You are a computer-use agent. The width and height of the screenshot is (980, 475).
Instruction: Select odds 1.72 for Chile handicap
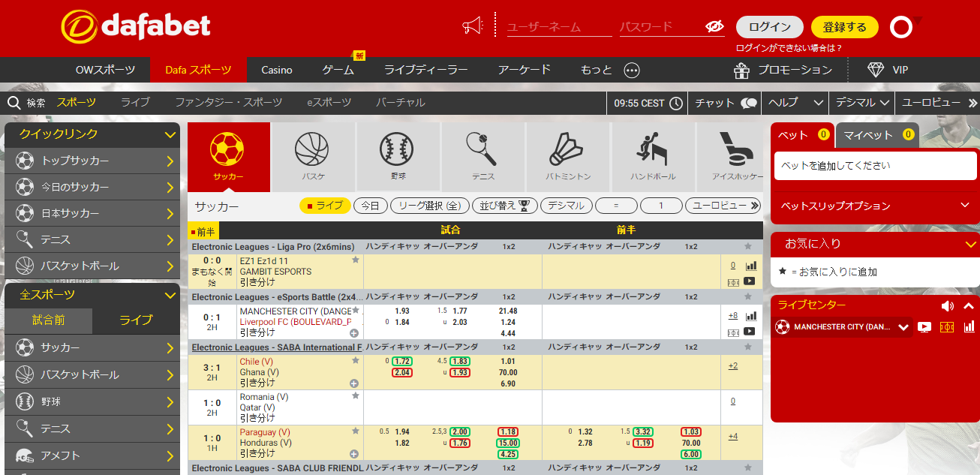pos(401,361)
